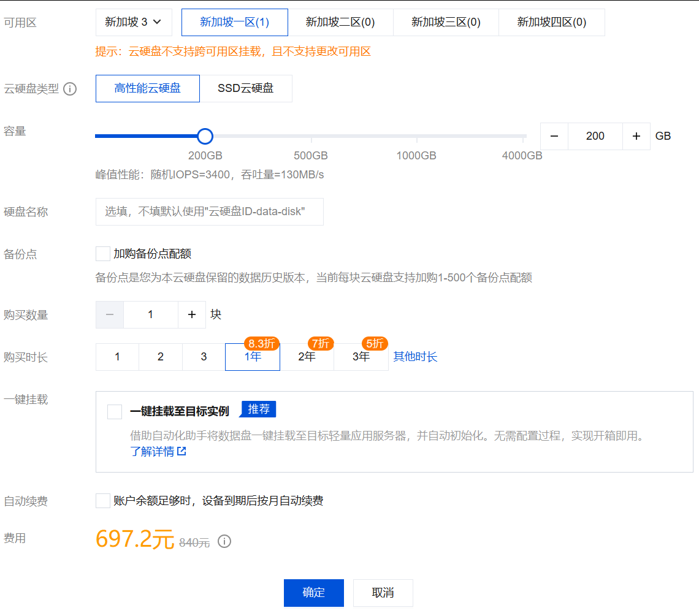This screenshot has width=699, height=616.
Task: Click info icon beside 云硬盘类型 label
Action: tap(70, 89)
